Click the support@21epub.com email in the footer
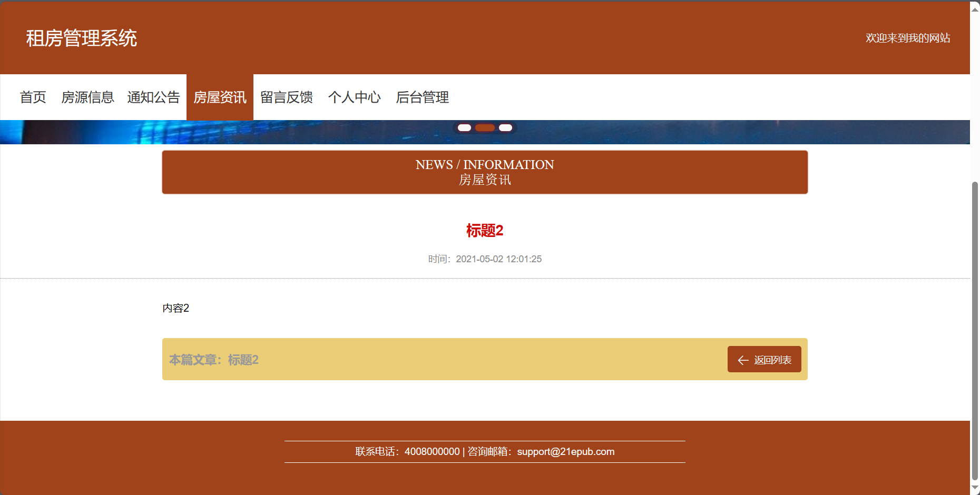Viewport: 980px width, 495px height. [x=565, y=452]
